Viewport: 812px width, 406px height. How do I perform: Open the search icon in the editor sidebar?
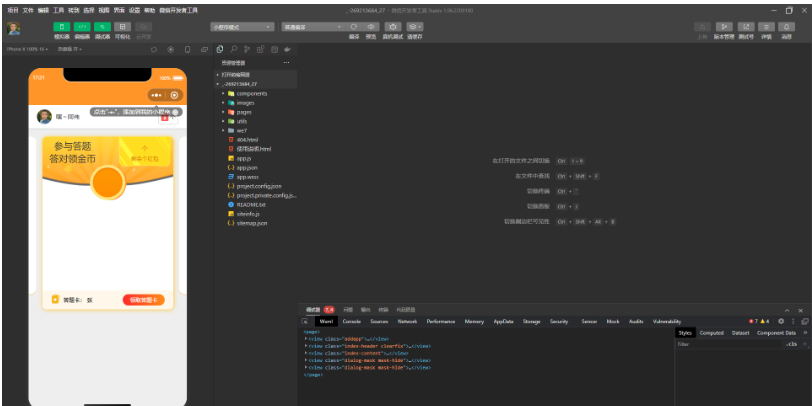click(x=233, y=48)
